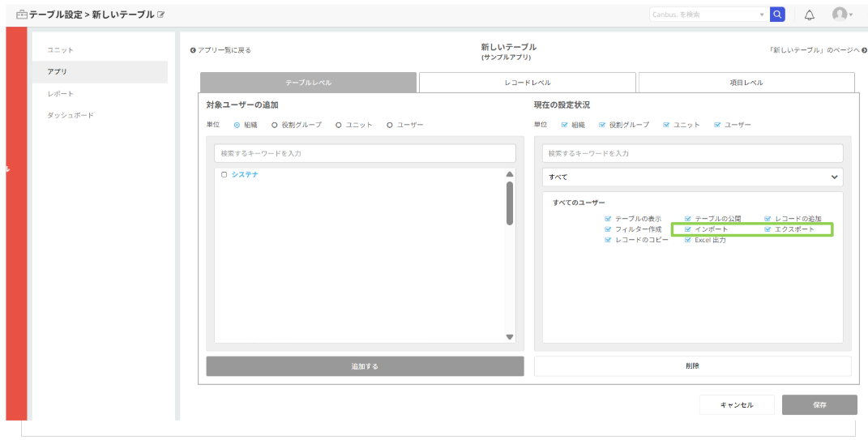Select the ユニット radio button

(339, 125)
